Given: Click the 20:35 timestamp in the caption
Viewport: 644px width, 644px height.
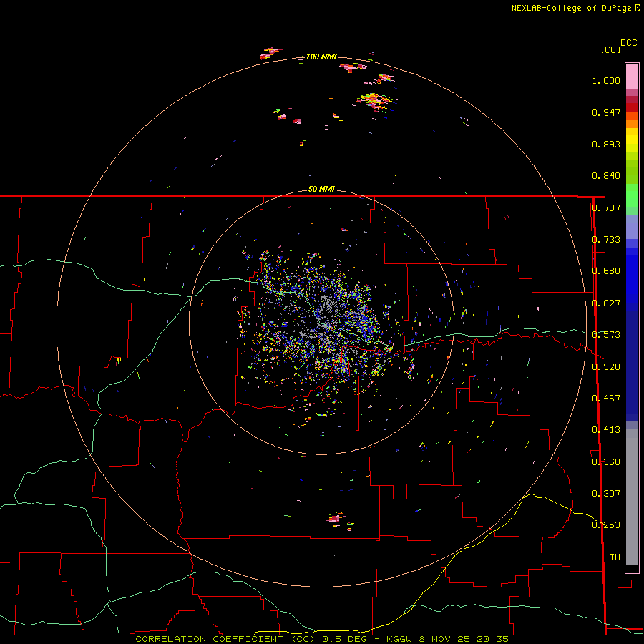Looking at the screenshot, I should pos(493,639).
